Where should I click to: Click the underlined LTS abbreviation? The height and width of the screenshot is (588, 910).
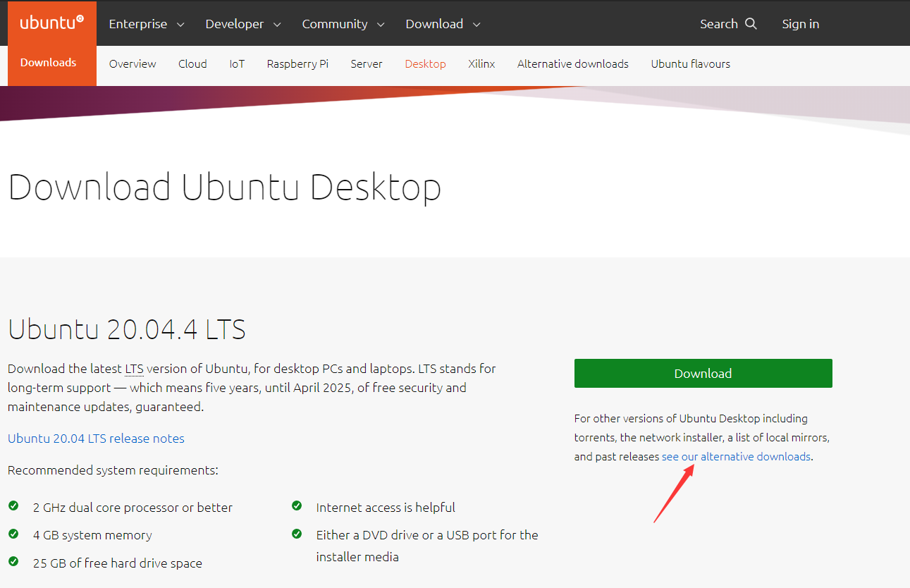pos(134,369)
